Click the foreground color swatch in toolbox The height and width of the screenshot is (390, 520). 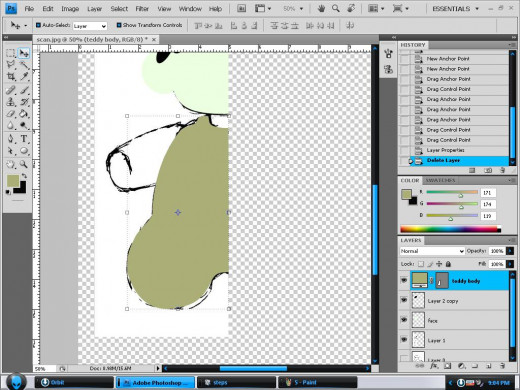click(13, 180)
